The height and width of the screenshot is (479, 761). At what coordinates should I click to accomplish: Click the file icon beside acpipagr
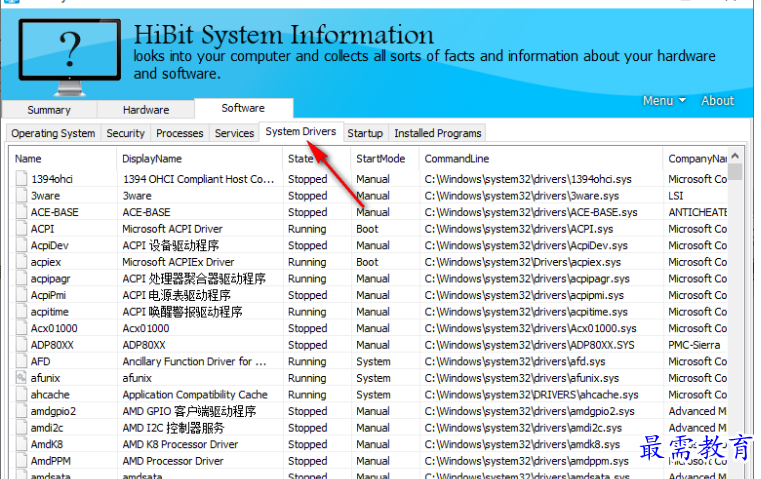pyautogui.click(x=21, y=278)
